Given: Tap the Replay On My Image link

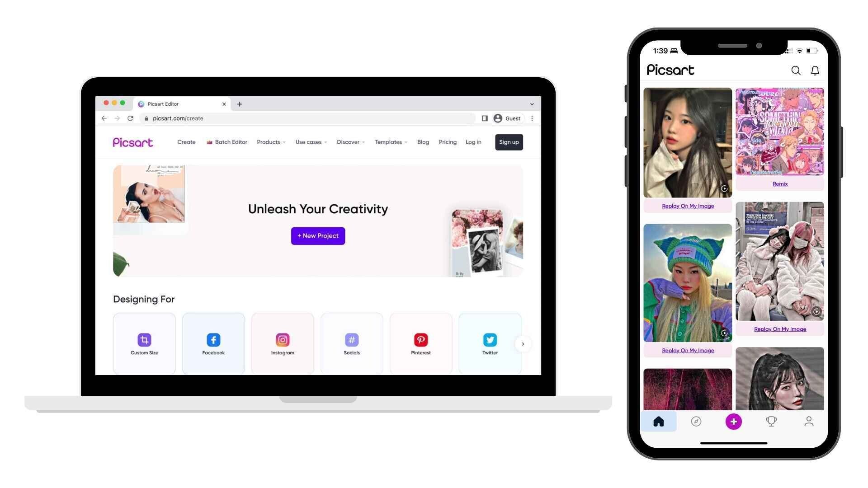Looking at the screenshot, I should (x=688, y=206).
